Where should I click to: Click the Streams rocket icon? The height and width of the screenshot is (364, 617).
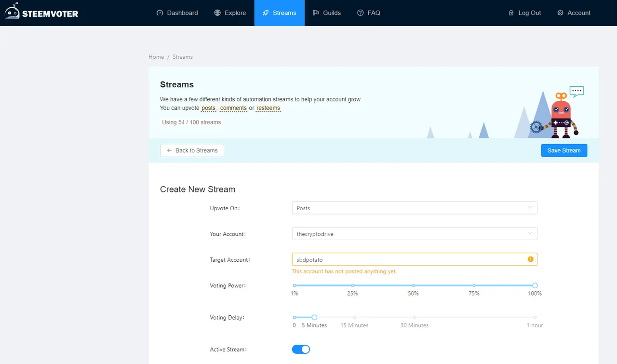click(x=266, y=13)
